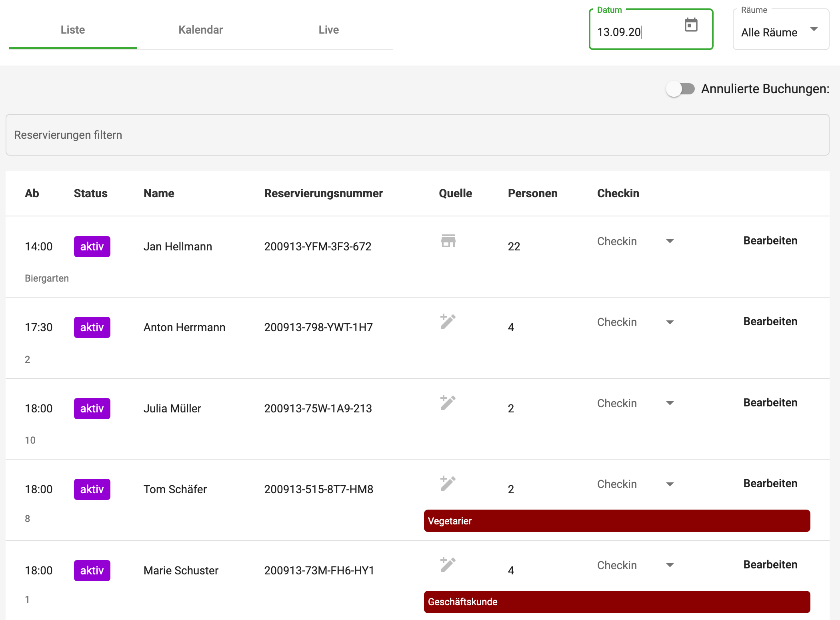The height and width of the screenshot is (620, 840).
Task: Click manual-entry source icon for Anton Herrmann
Action: tap(448, 322)
